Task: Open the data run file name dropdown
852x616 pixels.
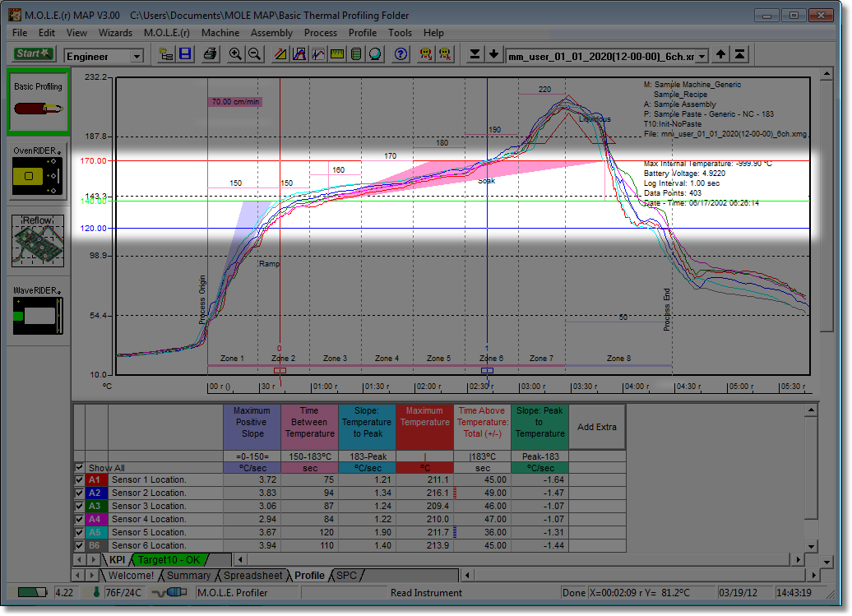Action: (x=702, y=56)
